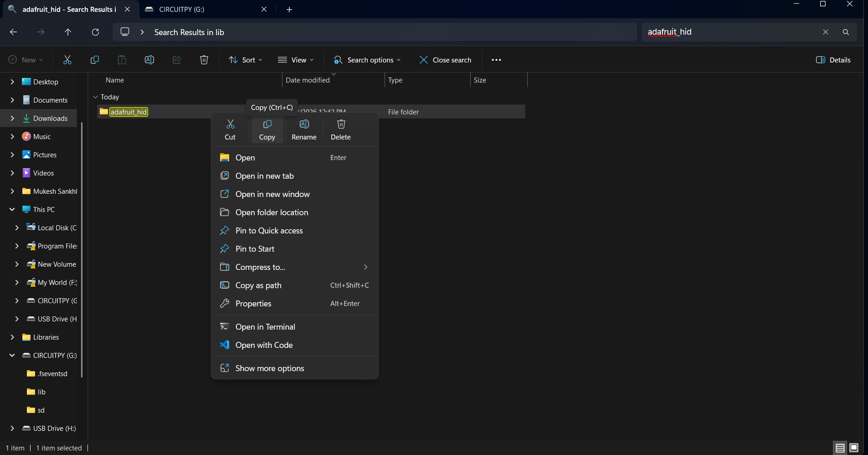This screenshot has height=455, width=868.
Task: Choose Open in Terminal
Action: [295, 326]
